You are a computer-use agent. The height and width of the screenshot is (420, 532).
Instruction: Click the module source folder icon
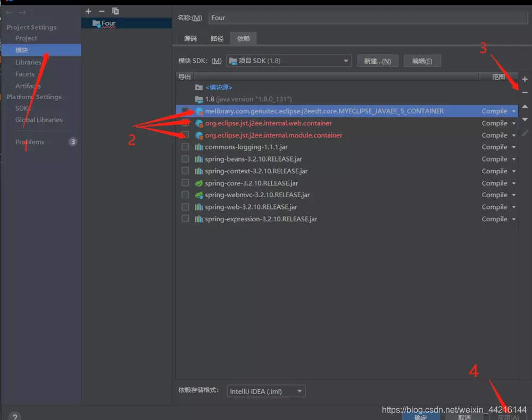click(x=199, y=88)
